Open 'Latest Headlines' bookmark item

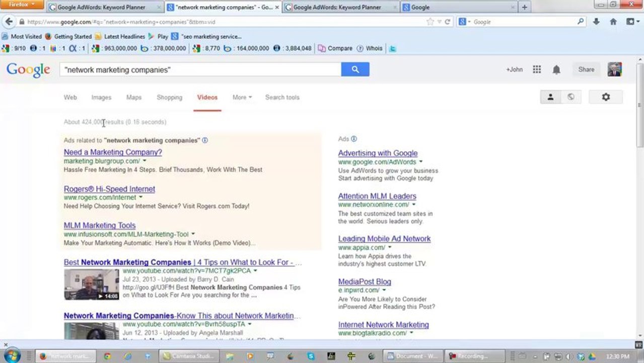120,36
